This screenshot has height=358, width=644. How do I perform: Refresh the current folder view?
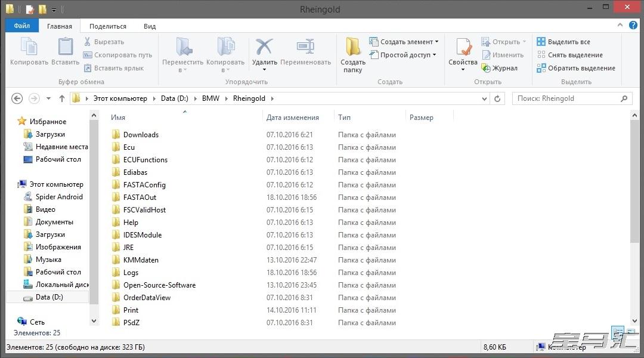(497, 98)
